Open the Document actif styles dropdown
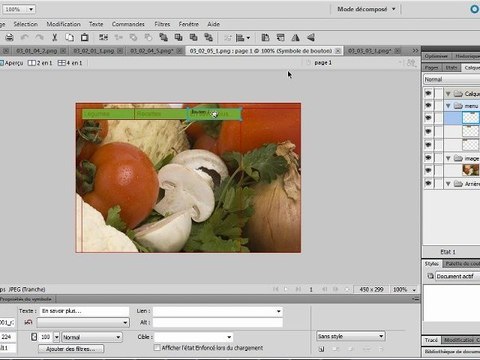480x360 pixels. coord(457,276)
